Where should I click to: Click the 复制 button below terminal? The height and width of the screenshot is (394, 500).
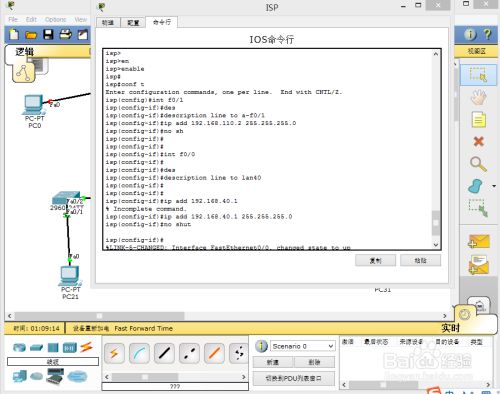[x=375, y=260]
